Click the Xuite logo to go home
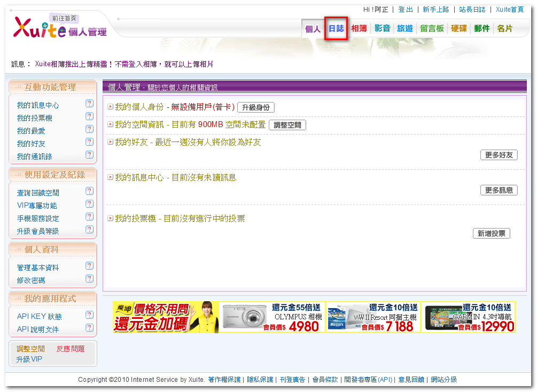Viewport: 537px width, 392px height. tap(40, 29)
